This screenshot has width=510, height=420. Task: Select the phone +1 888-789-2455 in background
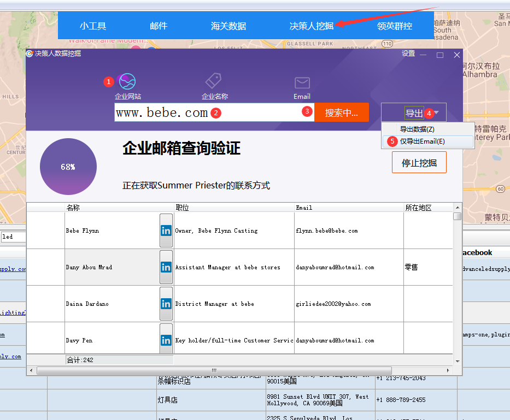pyautogui.click(x=416, y=400)
